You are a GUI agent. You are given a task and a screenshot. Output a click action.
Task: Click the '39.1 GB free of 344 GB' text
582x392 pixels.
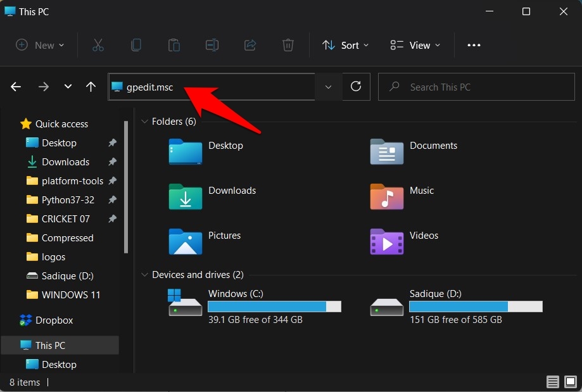click(x=255, y=320)
